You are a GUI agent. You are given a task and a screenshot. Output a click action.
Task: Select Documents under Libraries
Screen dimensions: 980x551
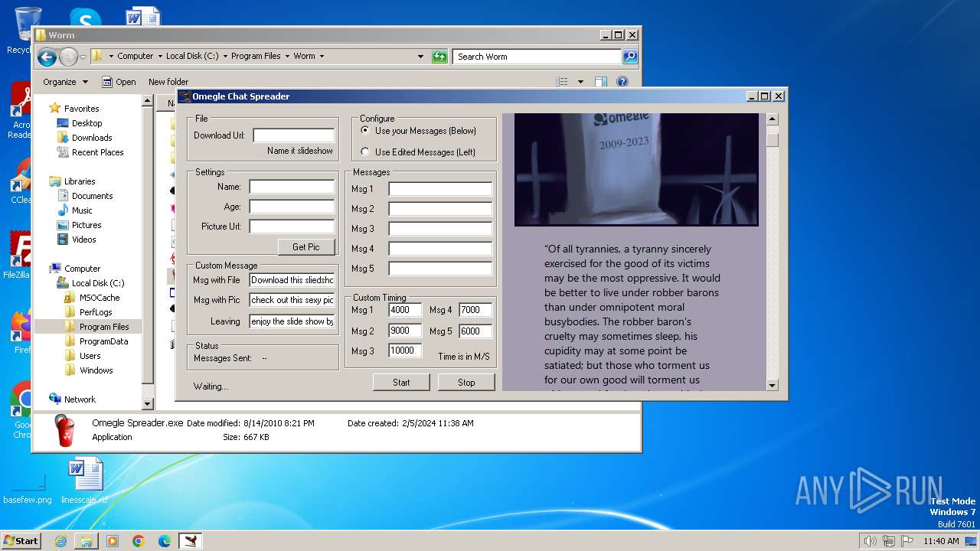[92, 196]
